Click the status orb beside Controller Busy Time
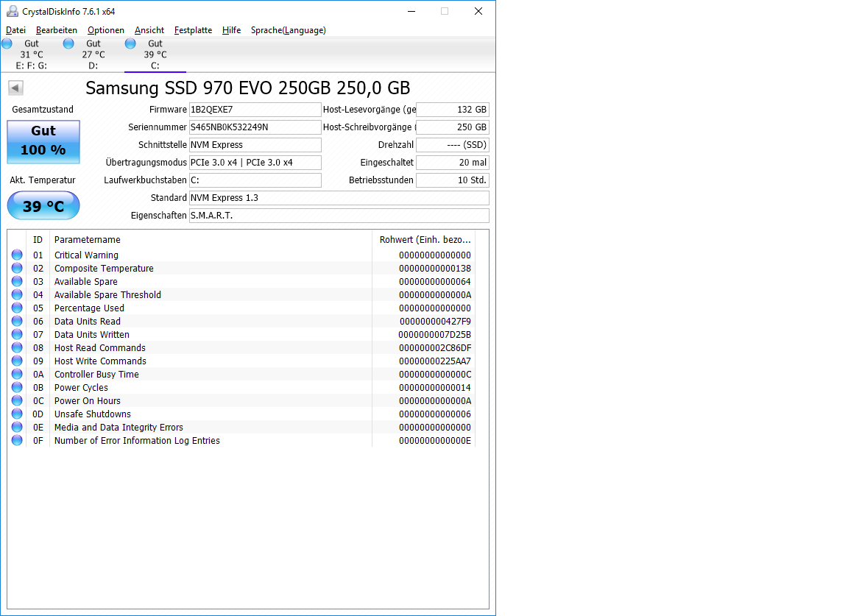The image size is (848, 616). pyautogui.click(x=18, y=375)
